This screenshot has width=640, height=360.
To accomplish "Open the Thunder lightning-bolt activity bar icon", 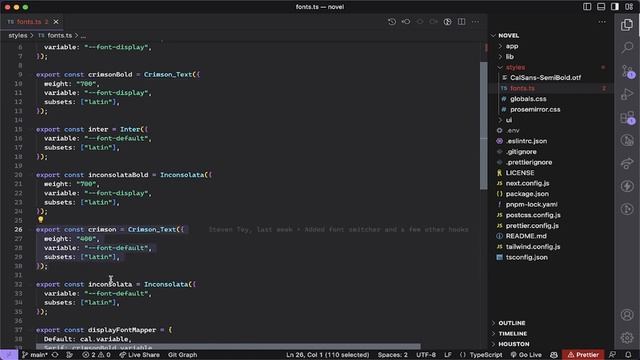I will pos(627,186).
